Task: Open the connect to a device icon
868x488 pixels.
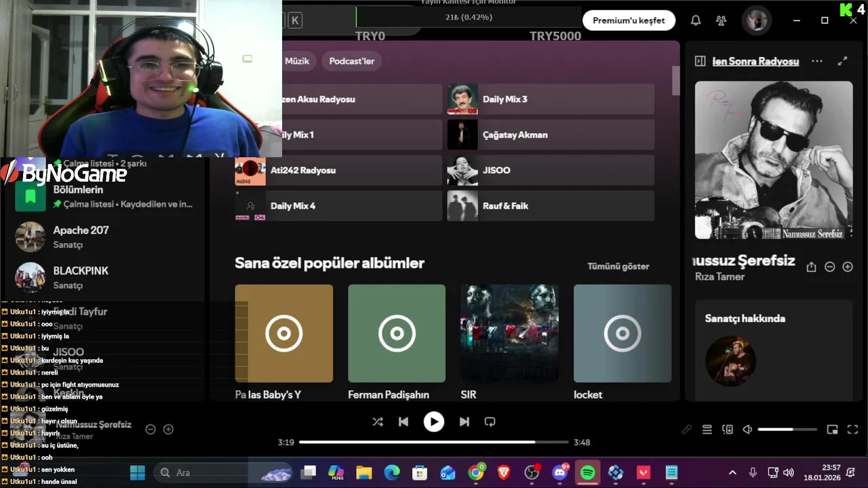Action: (x=728, y=429)
